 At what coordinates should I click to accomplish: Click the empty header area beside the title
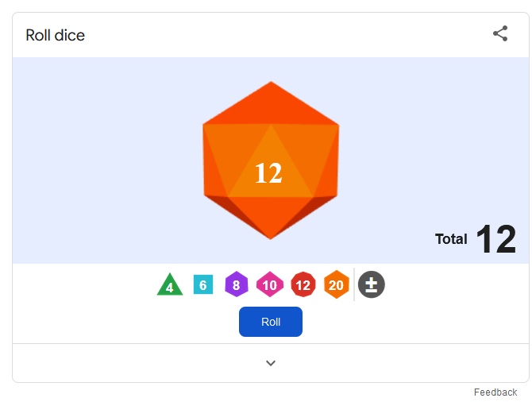[288, 35]
